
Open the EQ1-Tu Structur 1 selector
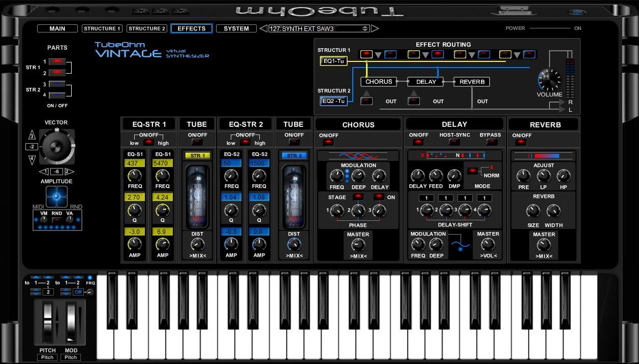point(333,61)
